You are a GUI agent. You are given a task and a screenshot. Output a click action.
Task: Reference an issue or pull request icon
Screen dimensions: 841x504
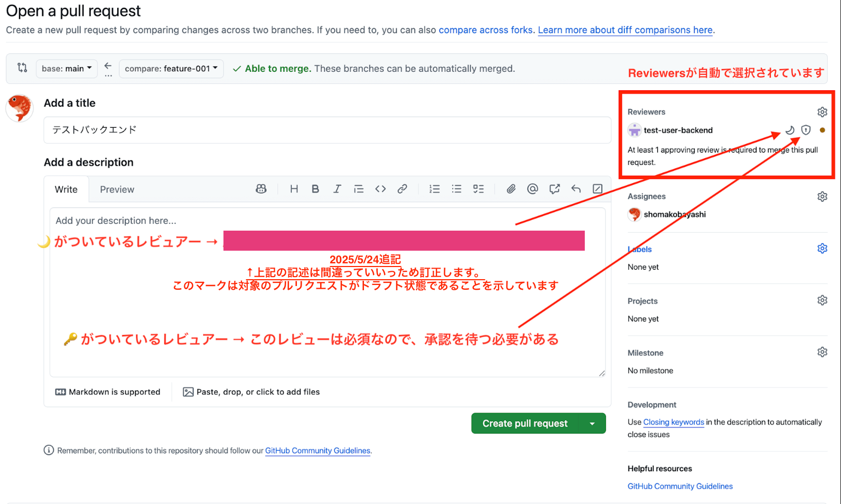(554, 189)
